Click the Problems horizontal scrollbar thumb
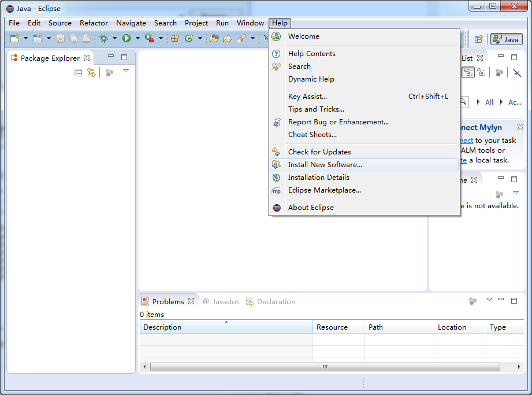This screenshot has width=532, height=395. pyautogui.click(x=325, y=367)
